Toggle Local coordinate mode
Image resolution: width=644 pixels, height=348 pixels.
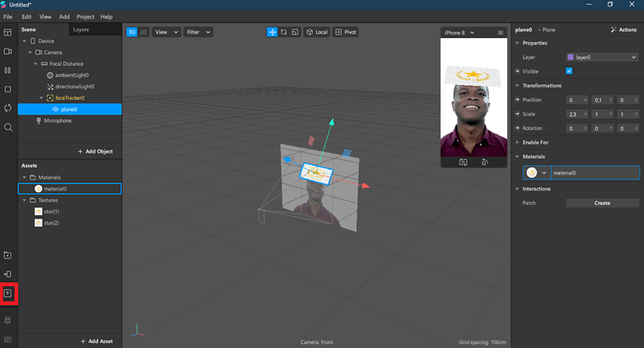click(317, 32)
